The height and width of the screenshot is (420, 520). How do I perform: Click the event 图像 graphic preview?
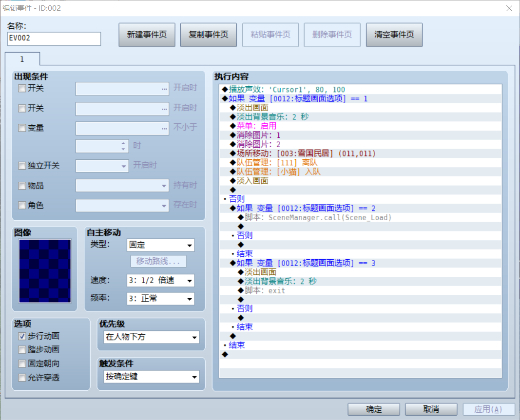[x=45, y=271]
